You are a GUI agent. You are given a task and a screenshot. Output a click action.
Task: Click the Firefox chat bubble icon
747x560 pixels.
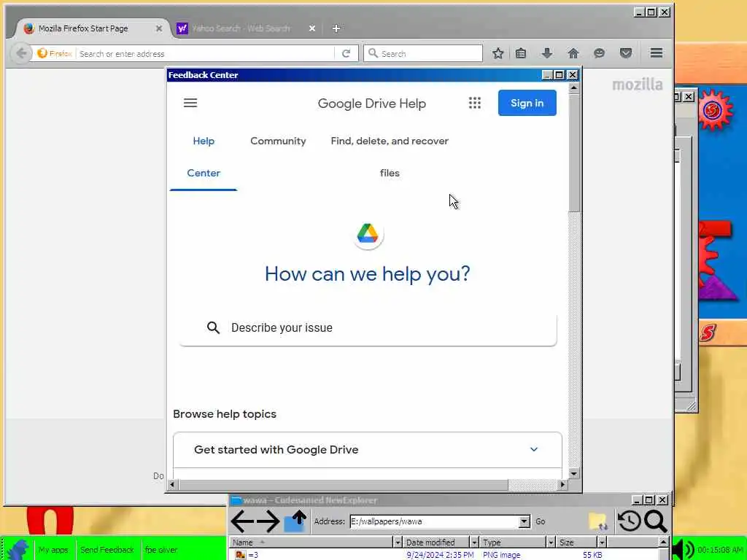(600, 53)
